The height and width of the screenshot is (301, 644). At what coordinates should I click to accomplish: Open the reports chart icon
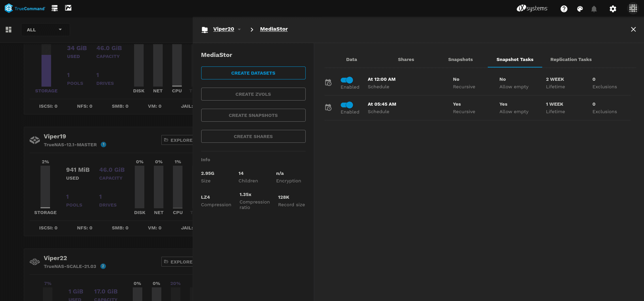68,8
